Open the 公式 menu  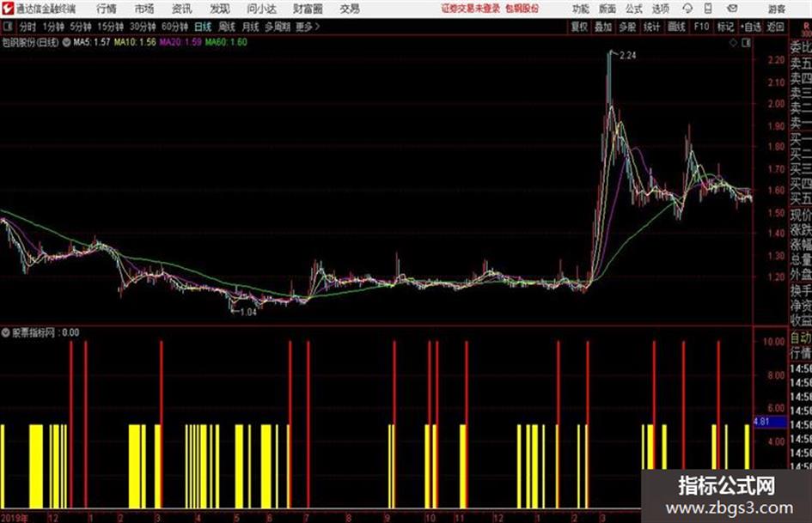[634, 9]
